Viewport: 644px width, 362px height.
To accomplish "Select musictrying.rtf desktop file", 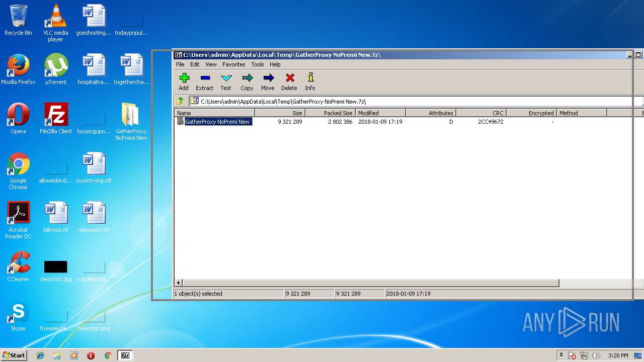I will coord(94,168).
